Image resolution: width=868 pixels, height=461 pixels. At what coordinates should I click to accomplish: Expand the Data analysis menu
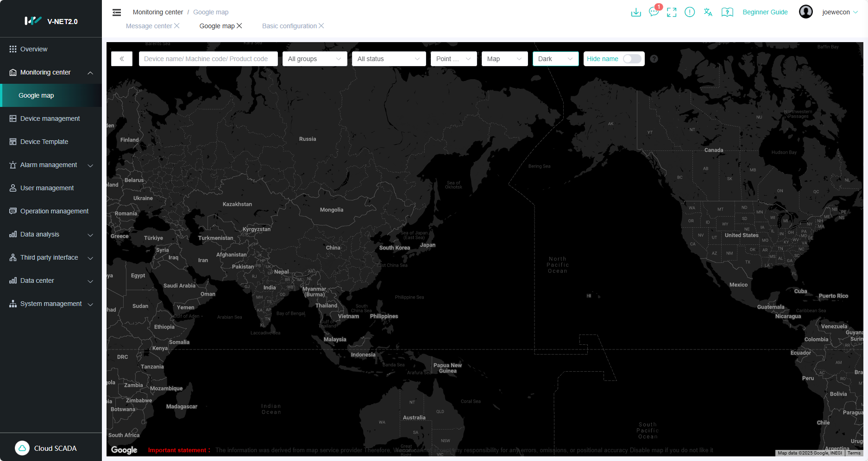click(x=51, y=234)
